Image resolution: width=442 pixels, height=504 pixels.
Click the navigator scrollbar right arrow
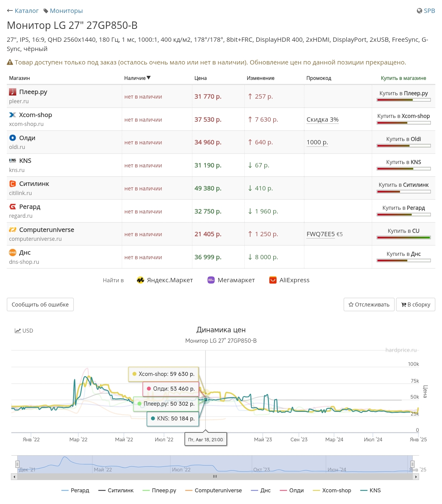(x=416, y=477)
